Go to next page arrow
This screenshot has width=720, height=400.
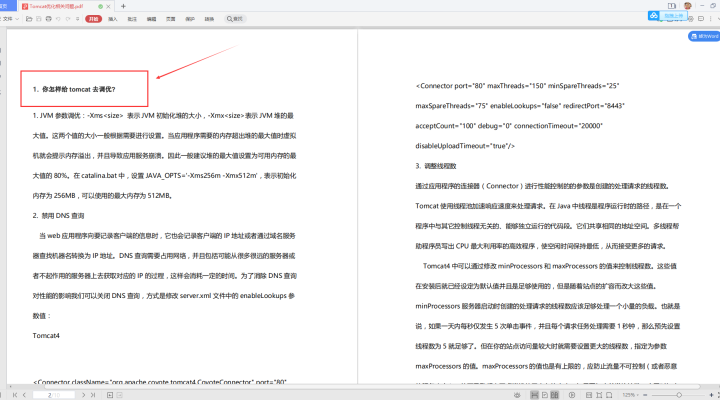(x=83, y=395)
